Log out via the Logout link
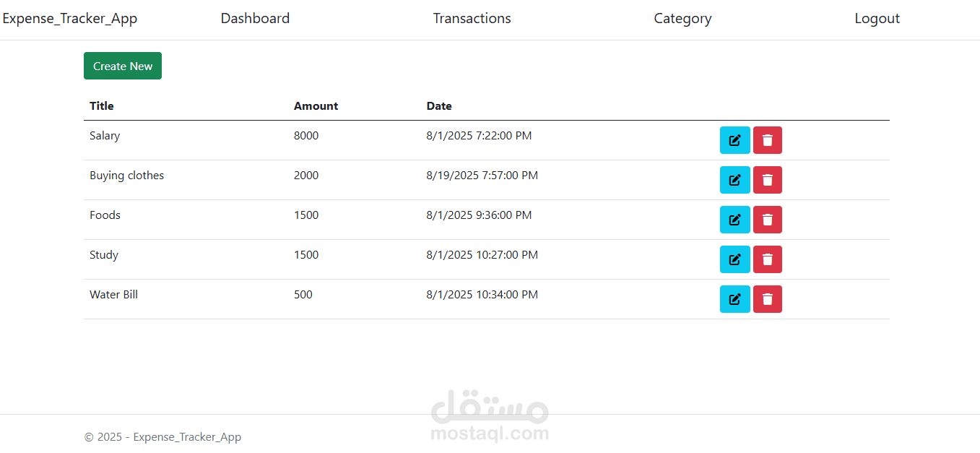Screen dimensions: 980x453 pyautogui.click(x=877, y=19)
